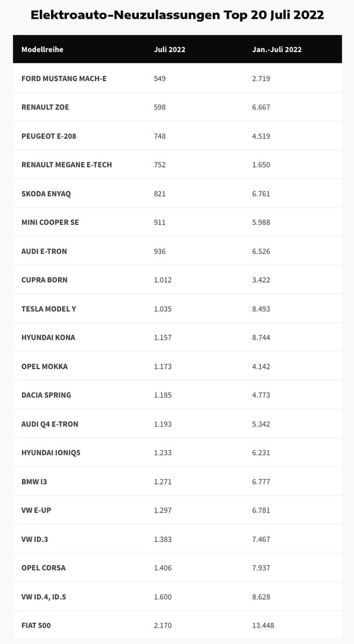
Task: Select the FORD MUSTANG MACH-E row label
Action: pyautogui.click(x=64, y=78)
